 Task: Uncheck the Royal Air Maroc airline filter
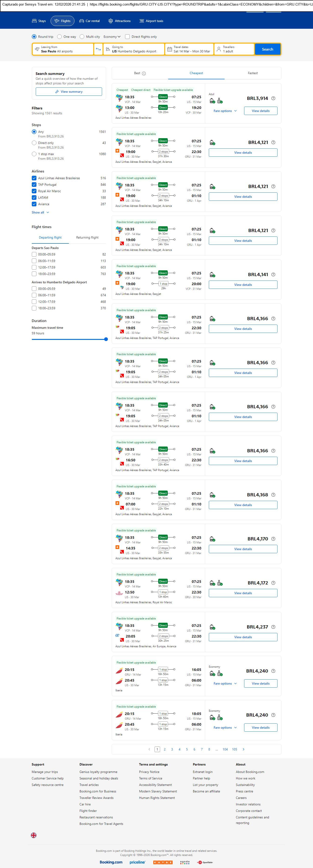tap(34, 191)
